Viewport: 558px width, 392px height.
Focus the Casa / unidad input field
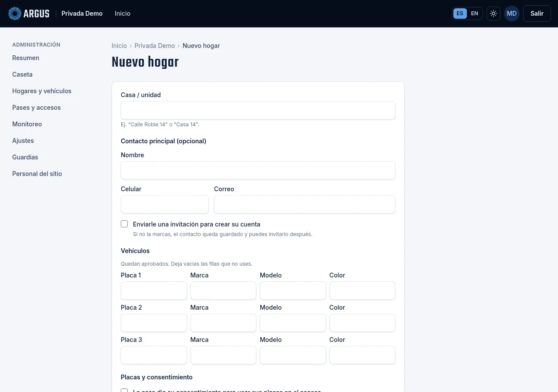[x=258, y=110]
